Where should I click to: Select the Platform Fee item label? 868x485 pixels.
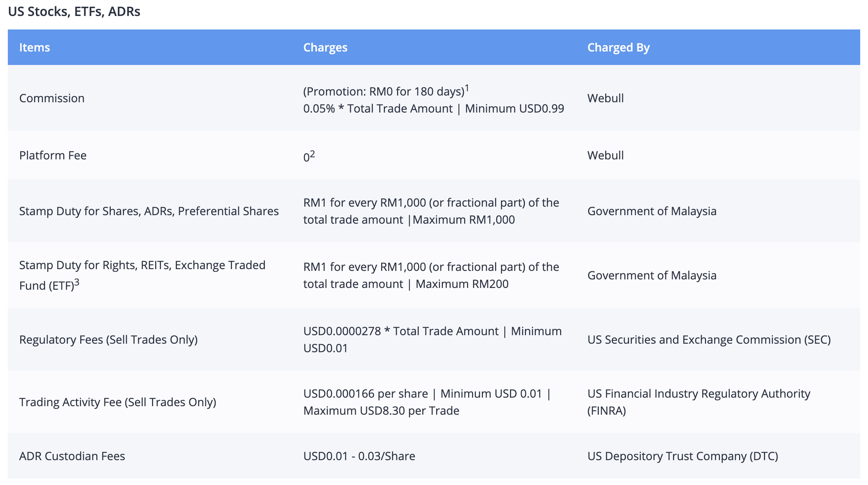click(53, 156)
